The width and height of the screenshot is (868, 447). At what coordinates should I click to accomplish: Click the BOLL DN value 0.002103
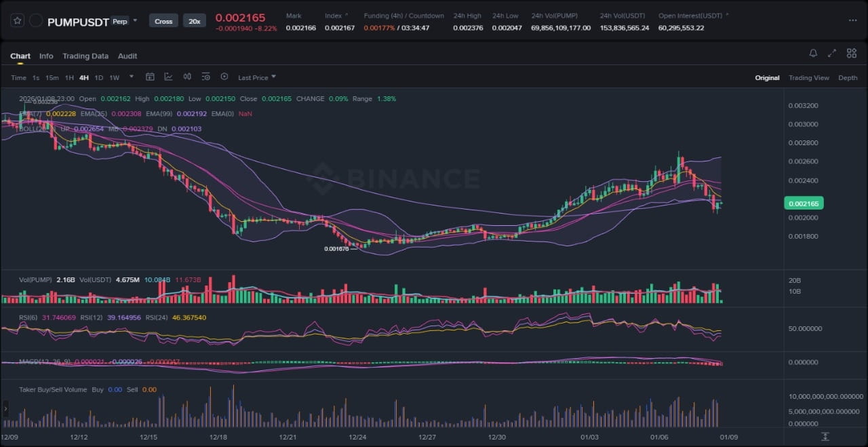[x=187, y=129]
